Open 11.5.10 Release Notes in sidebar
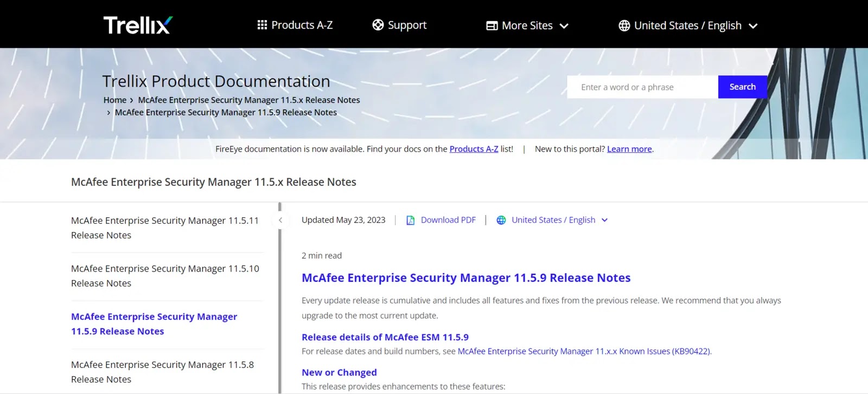Screen dimensions: 868x394 165,276
